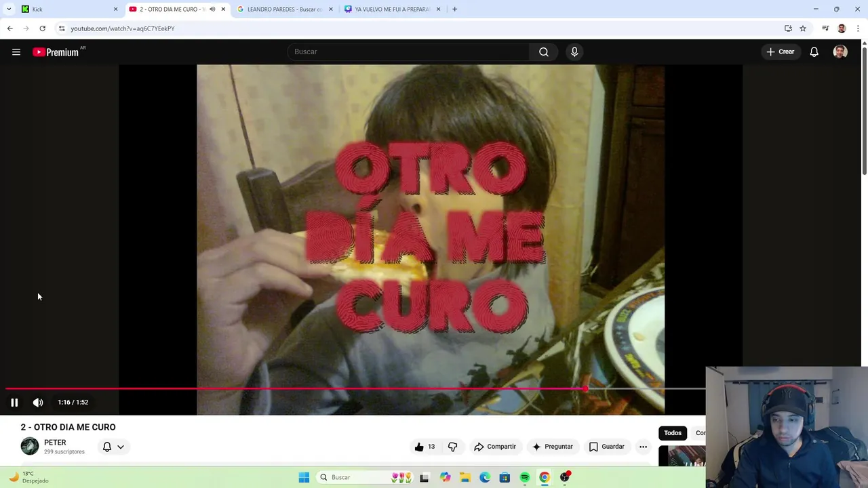Open Chrome three-dot menu
This screenshot has height=488, width=868.
tap(858, 28)
